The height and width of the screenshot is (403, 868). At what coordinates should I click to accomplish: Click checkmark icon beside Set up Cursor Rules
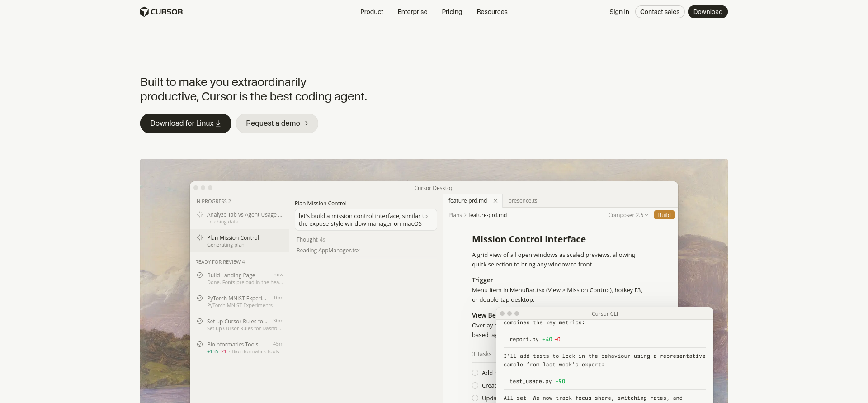[x=200, y=321]
